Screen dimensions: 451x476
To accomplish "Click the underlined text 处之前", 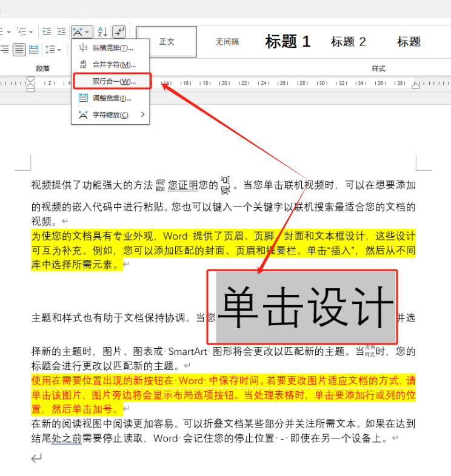I will 67,438.
